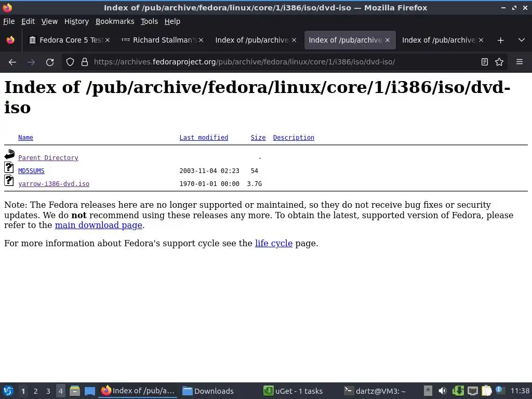Switch to workspace 4 in pager
This screenshot has width=532, height=399.
[61, 391]
